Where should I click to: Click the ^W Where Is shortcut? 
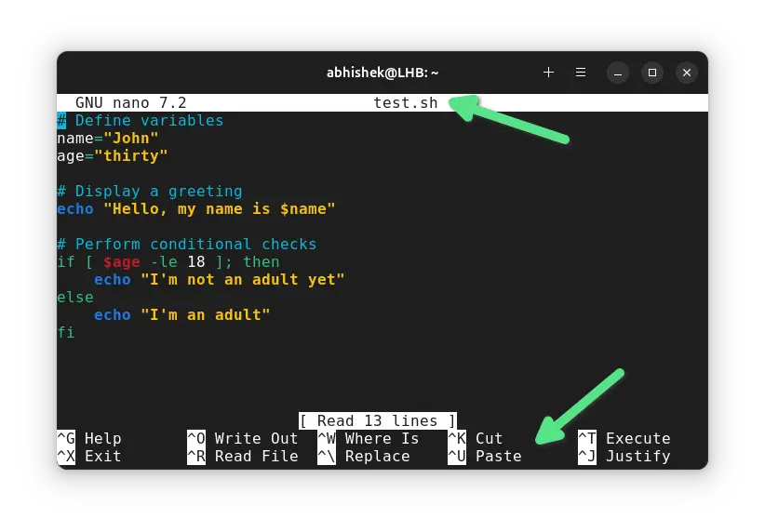(369, 438)
